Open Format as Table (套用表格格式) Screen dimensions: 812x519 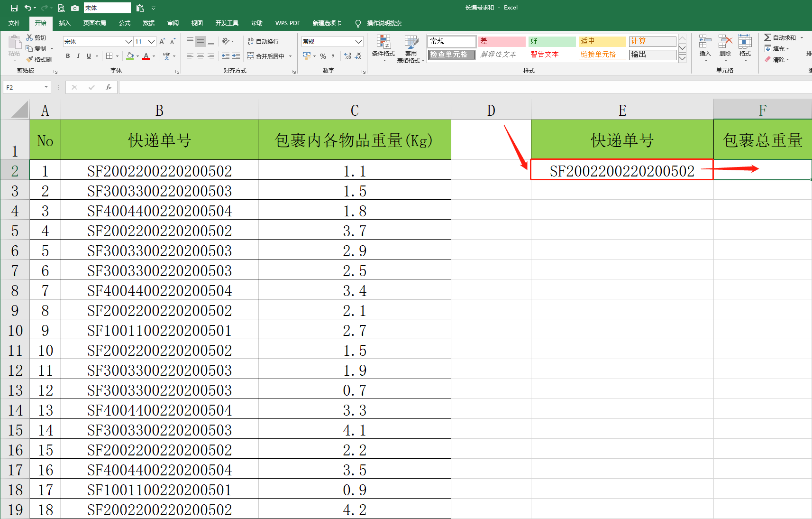[x=411, y=48]
